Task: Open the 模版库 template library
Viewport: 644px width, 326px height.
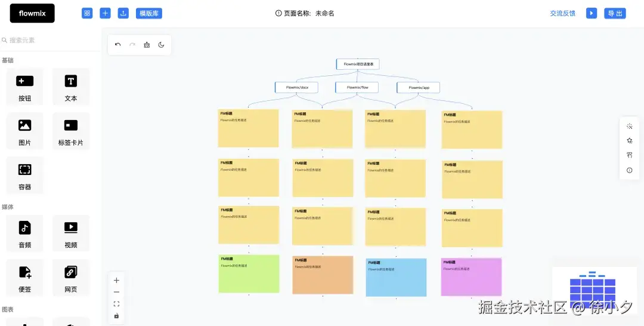Action: pos(149,13)
